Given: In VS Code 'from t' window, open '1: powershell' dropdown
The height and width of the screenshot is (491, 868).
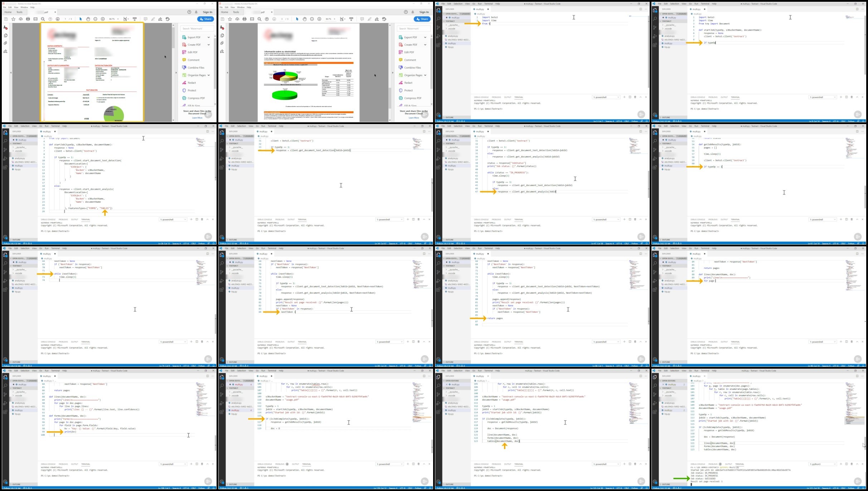Looking at the screenshot, I should [606, 97].
